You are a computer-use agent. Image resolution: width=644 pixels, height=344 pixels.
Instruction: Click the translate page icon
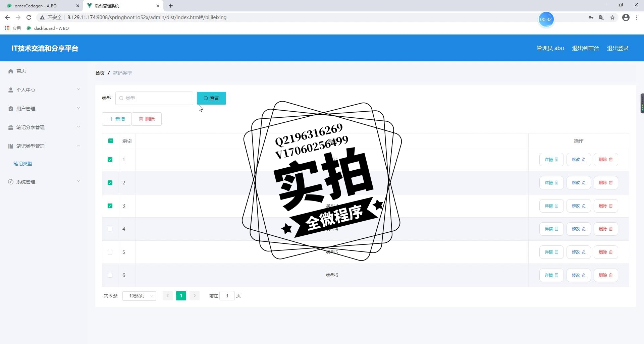click(602, 17)
